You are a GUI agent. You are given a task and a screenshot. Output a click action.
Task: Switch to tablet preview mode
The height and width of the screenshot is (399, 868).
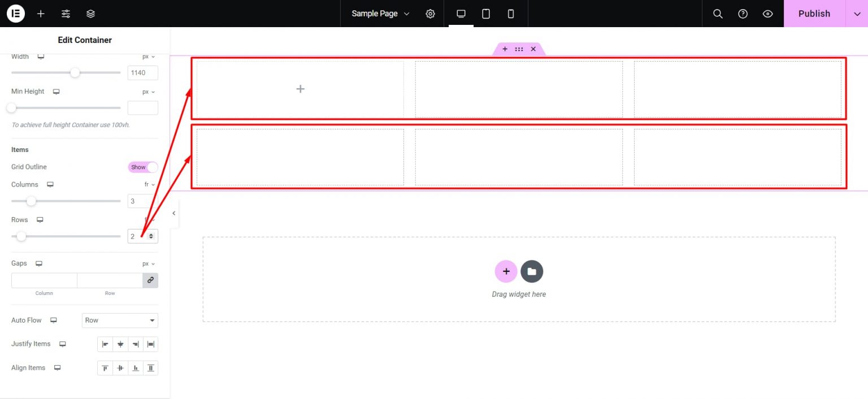click(485, 14)
